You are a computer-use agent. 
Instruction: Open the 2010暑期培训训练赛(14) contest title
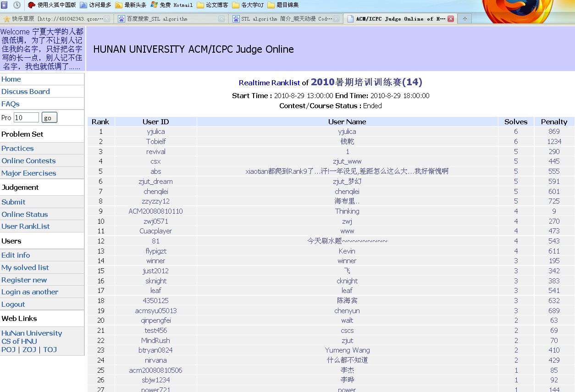coord(366,82)
